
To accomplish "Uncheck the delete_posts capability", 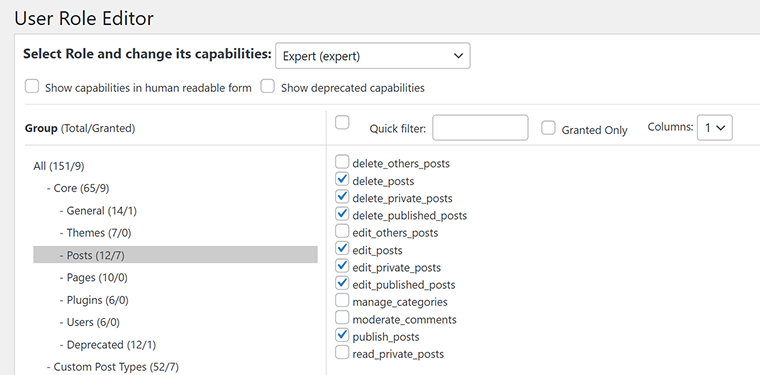I will point(342,179).
